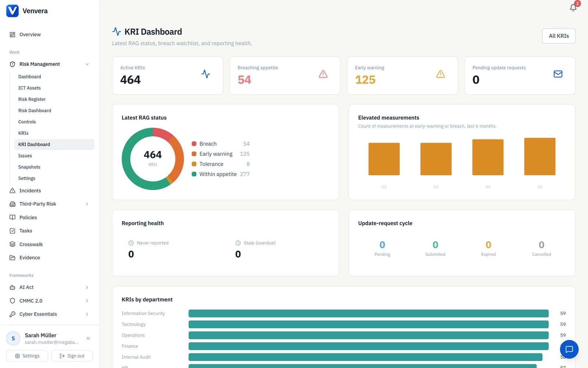Viewport: 588px width, 368px height.
Task: Open the notifications bell
Action: coord(573,8)
